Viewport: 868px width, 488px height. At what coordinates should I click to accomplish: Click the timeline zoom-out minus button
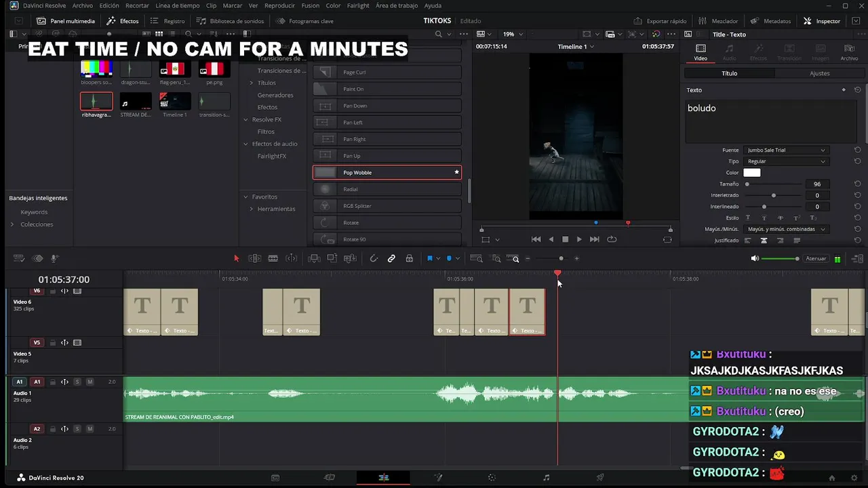[x=528, y=258]
